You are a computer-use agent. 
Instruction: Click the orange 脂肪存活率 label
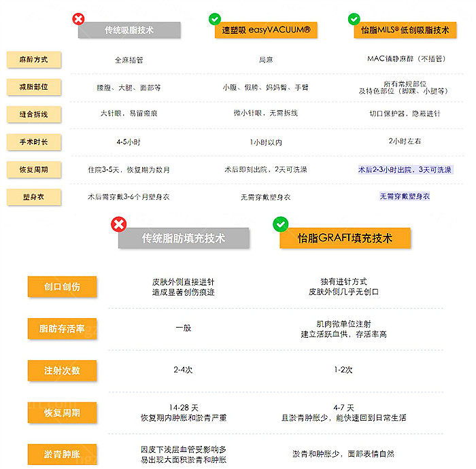click(x=63, y=328)
